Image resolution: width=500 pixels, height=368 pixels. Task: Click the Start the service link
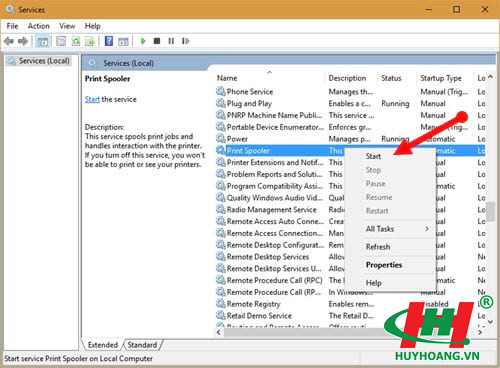pos(92,99)
